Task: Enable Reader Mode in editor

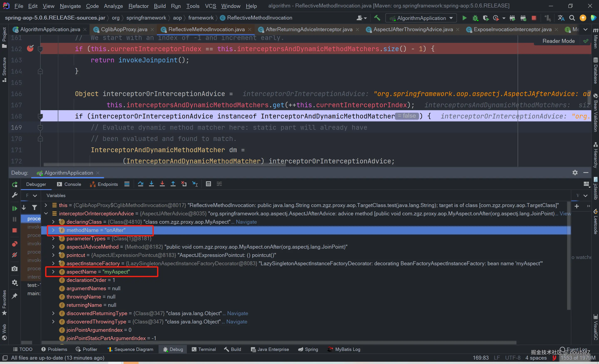Action: click(x=558, y=41)
